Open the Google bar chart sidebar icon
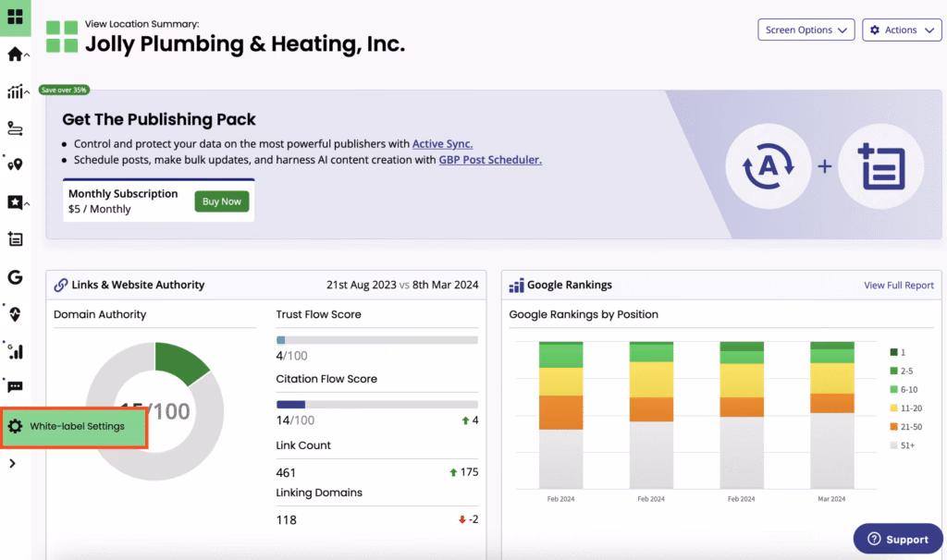Viewport: 947px width, 560px height. (x=15, y=351)
